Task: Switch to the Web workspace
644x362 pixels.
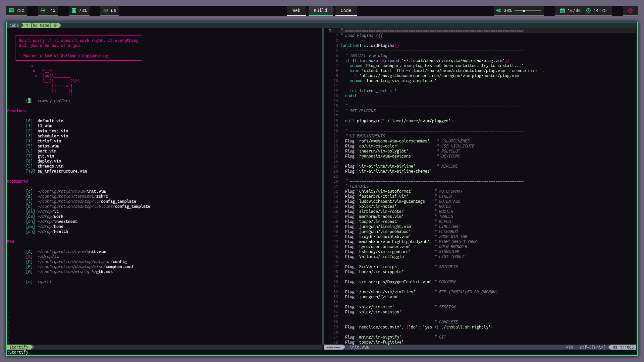Action: (x=296, y=10)
